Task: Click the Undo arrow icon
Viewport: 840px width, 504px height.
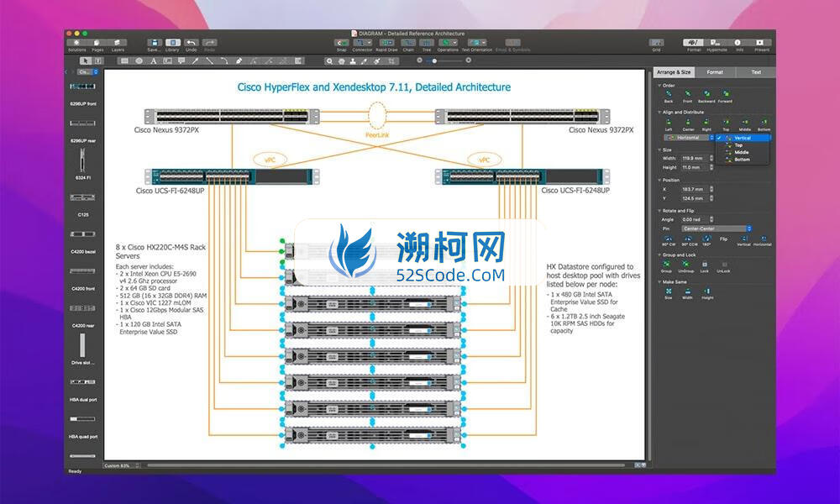Action: [x=192, y=43]
